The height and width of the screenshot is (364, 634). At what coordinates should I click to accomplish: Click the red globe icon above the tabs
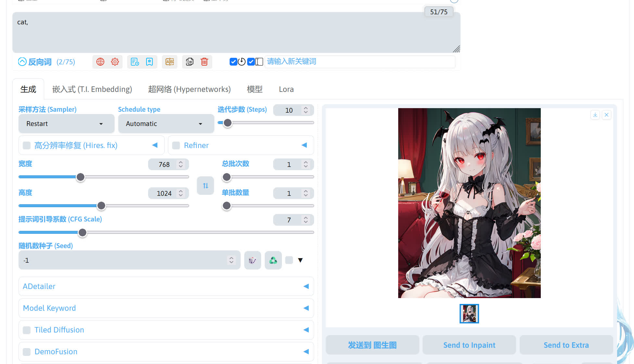100,62
